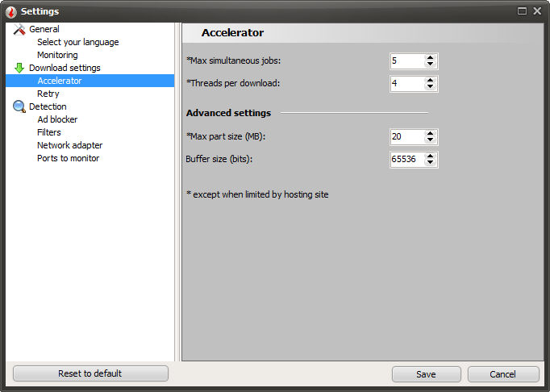The height and width of the screenshot is (392, 550).
Task: Select Monitoring in the settings tree
Action: tap(57, 55)
